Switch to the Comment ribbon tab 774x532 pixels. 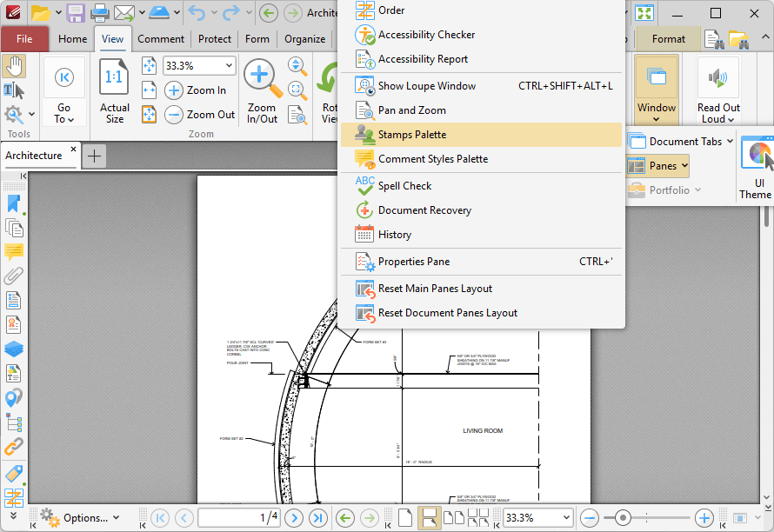point(161,39)
